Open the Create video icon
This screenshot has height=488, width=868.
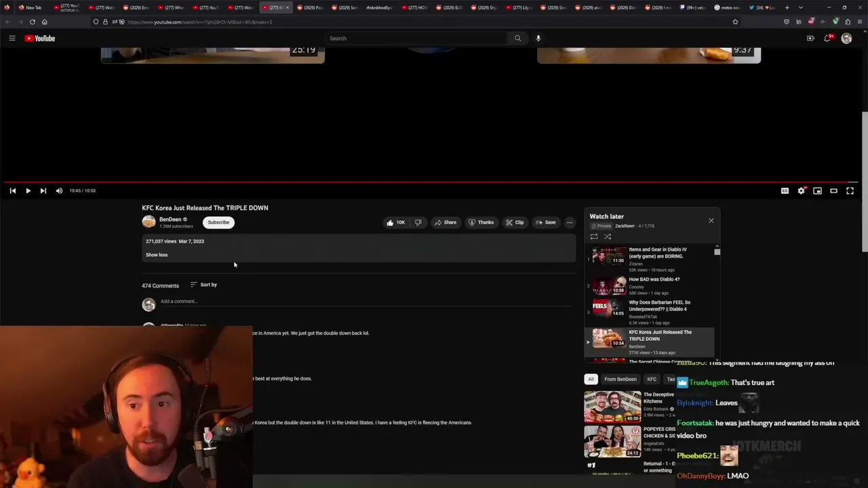(810, 39)
